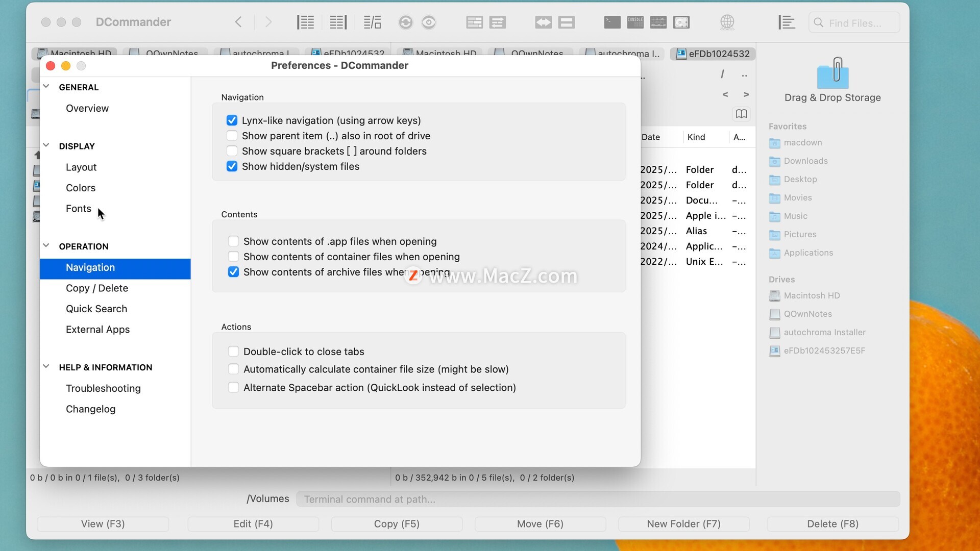Switch to autochroma tab in right panel
The width and height of the screenshot is (980, 551).
pyautogui.click(x=623, y=54)
